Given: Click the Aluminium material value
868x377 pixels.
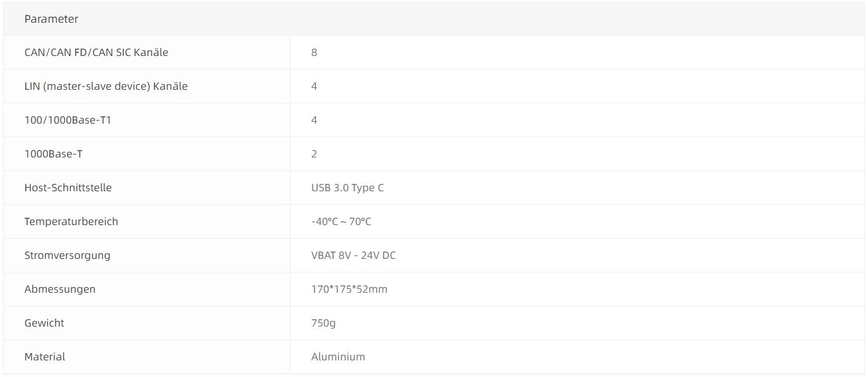Looking at the screenshot, I should 338,357.
